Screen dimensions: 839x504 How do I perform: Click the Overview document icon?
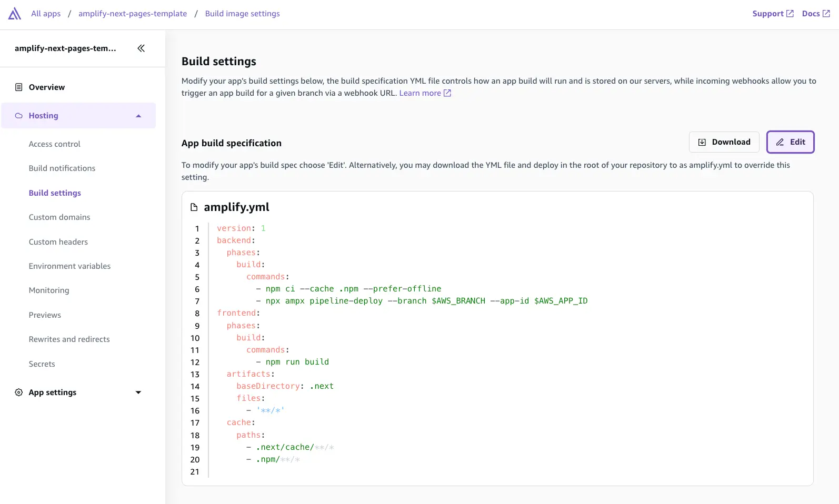19,87
